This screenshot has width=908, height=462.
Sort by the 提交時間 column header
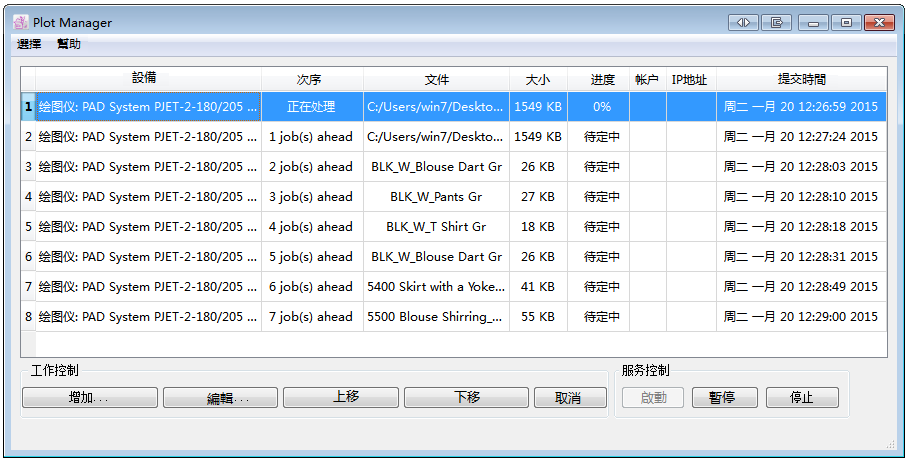coord(801,79)
